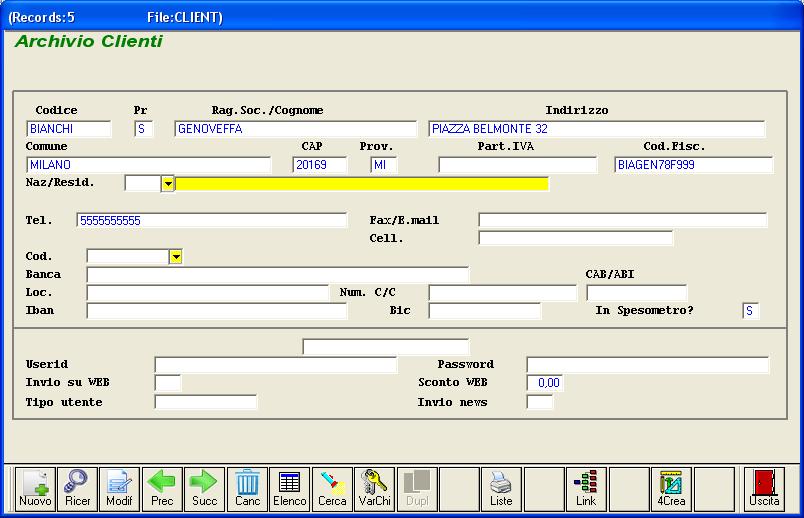
Task: Expand the Cod. dropdown arrow
Action: 175,256
